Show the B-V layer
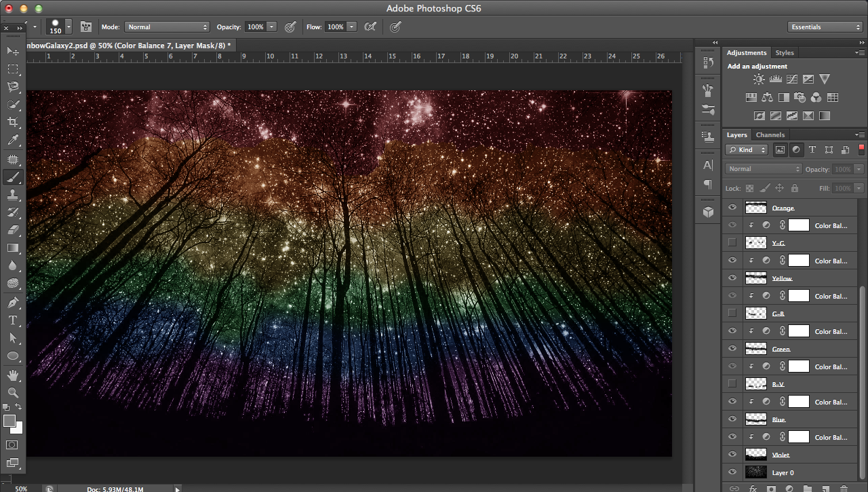 click(x=732, y=383)
